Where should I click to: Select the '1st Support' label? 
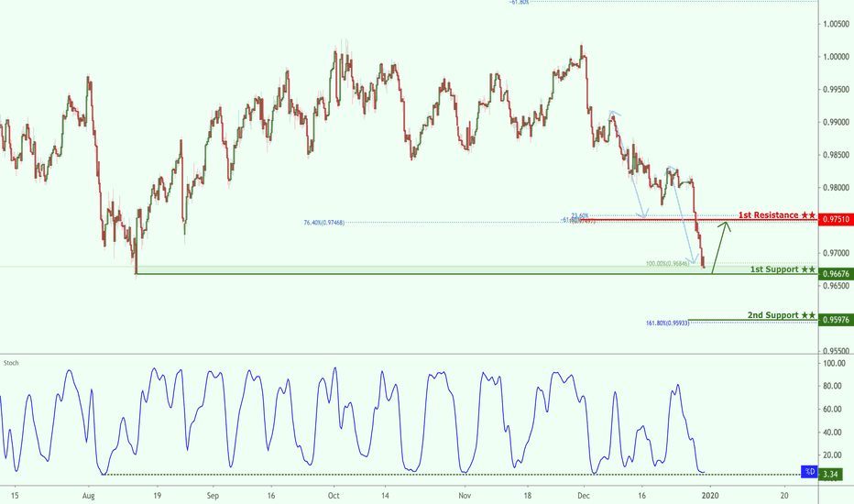click(783, 269)
